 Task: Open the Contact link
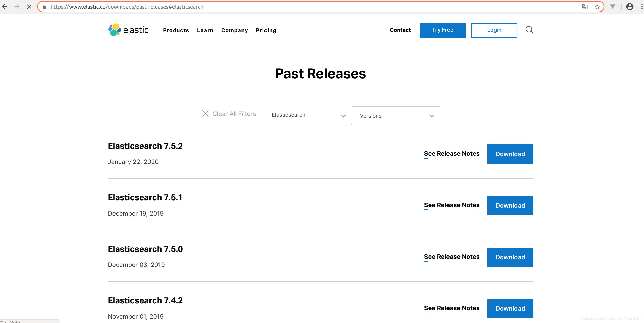click(x=400, y=30)
